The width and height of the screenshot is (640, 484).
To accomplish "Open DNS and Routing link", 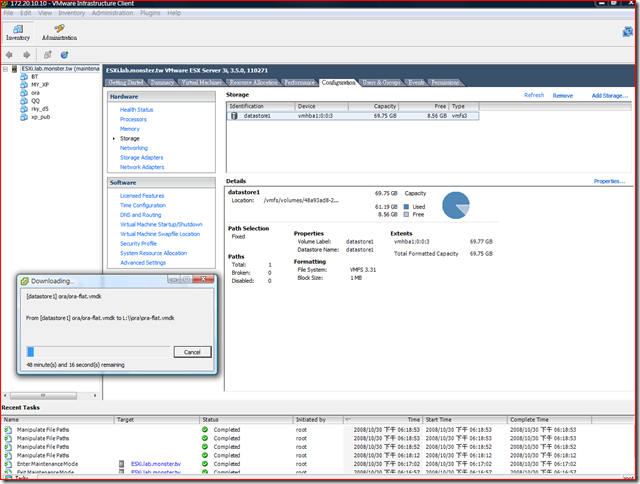I will click(x=140, y=215).
